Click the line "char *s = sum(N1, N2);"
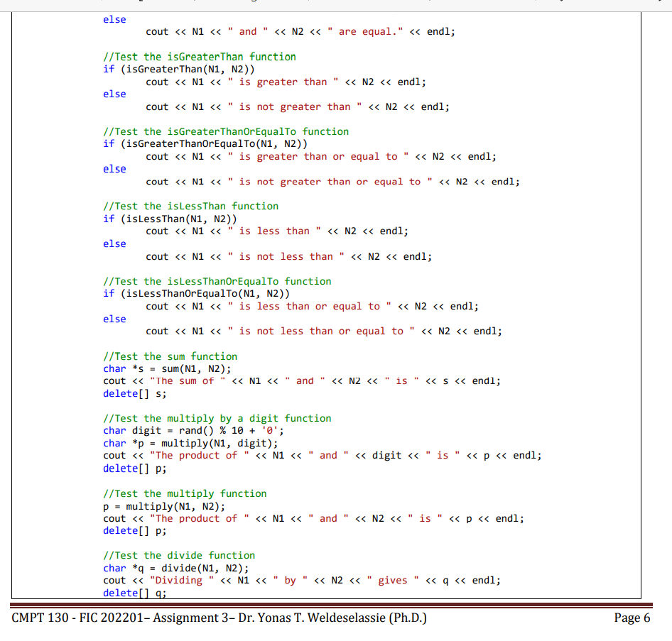Image resolution: width=672 pixels, height=641 pixels. [x=167, y=369]
